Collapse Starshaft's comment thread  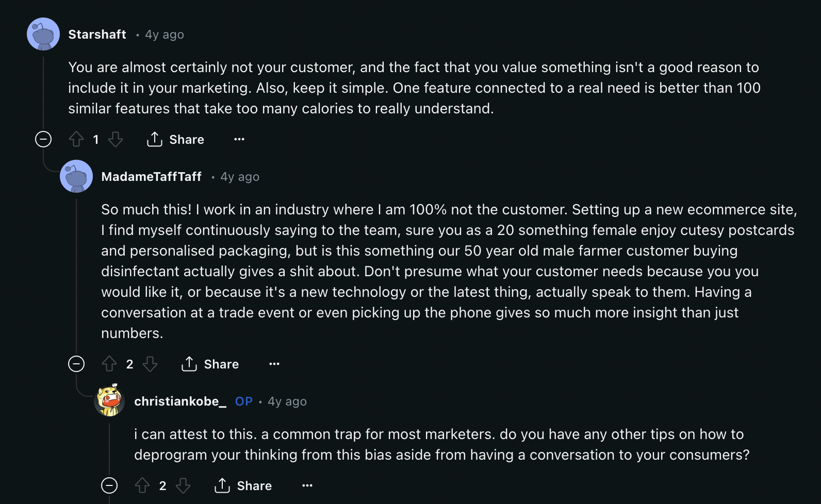(43, 139)
